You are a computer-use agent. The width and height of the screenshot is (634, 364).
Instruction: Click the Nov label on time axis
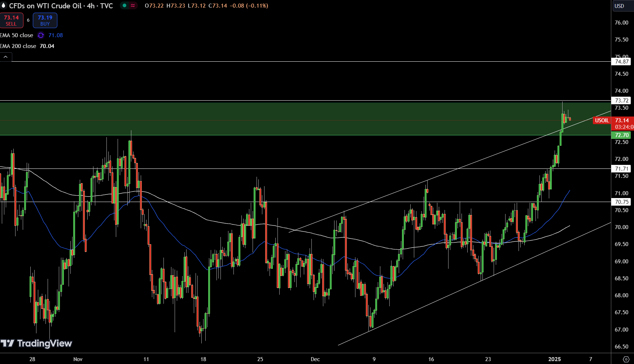(x=78, y=359)
